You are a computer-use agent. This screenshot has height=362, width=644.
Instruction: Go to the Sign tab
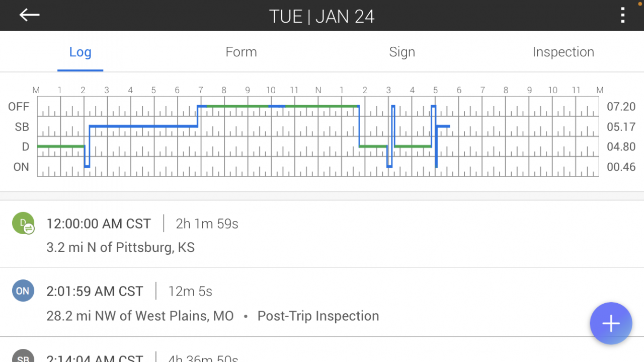click(402, 52)
